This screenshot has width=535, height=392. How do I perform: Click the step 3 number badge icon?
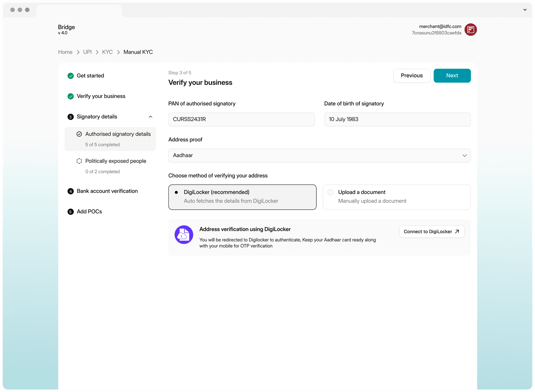[x=70, y=117]
